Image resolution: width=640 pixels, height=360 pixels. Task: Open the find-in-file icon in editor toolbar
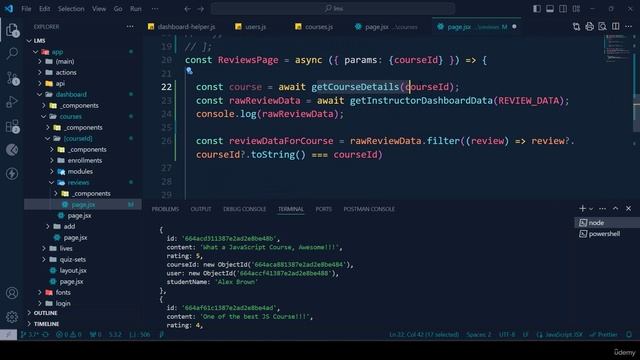602,27
